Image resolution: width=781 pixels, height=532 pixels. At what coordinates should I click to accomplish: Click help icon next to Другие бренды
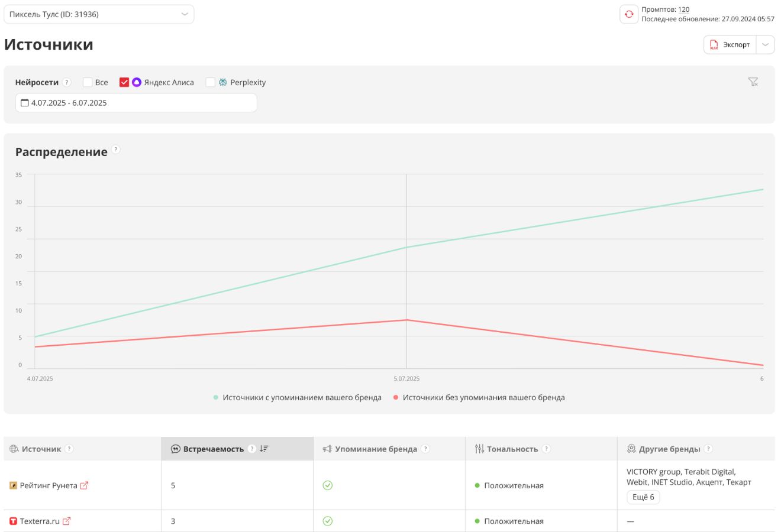708,449
